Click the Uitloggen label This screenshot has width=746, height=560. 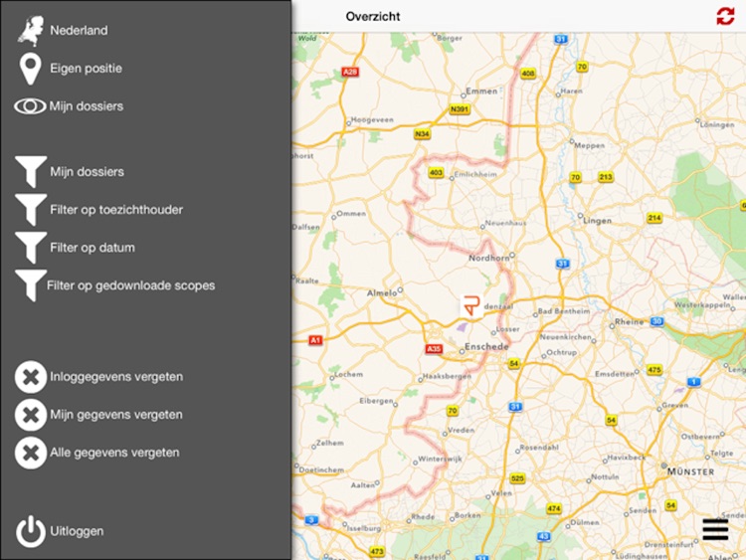tap(77, 531)
